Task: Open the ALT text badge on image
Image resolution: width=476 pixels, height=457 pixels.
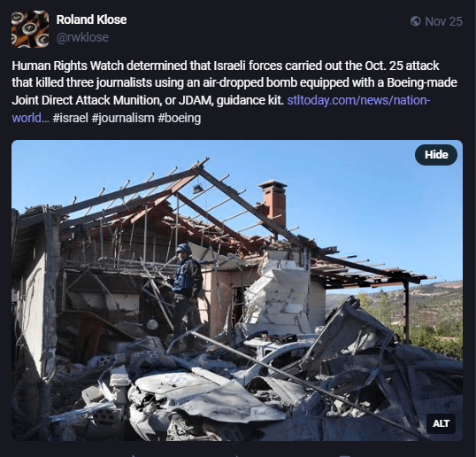Action: (441, 423)
